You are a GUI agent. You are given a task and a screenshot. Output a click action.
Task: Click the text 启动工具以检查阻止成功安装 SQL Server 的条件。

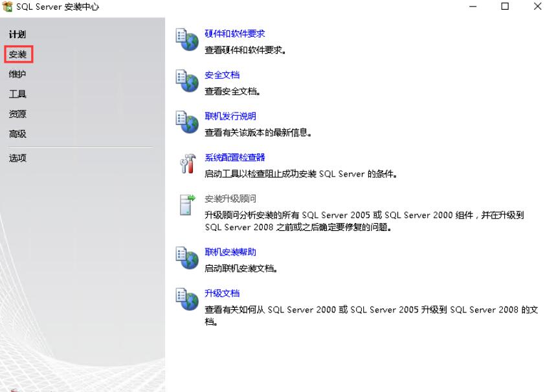coord(301,173)
